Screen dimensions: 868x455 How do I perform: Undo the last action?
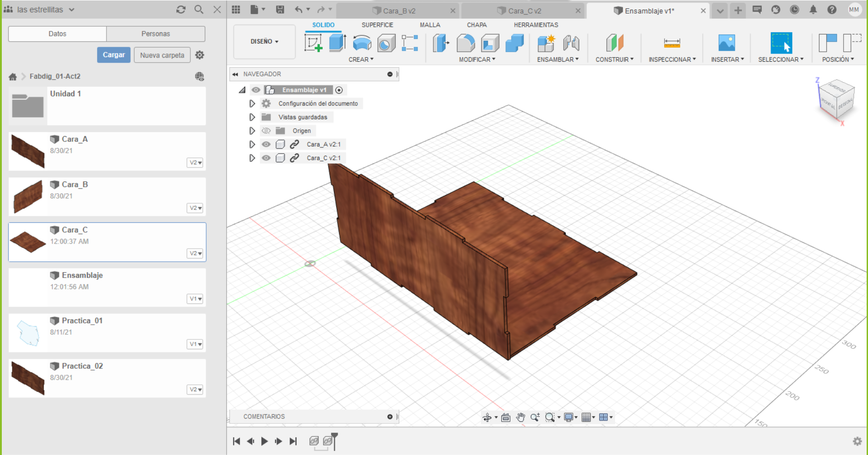(298, 10)
